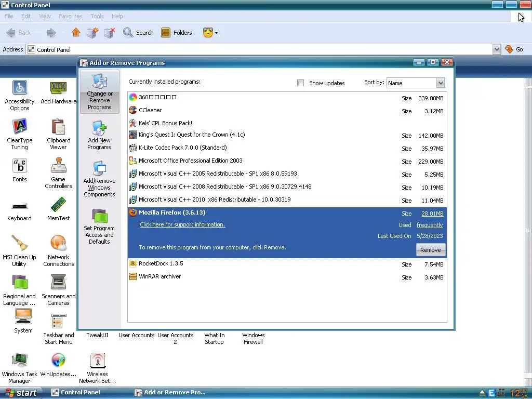The height and width of the screenshot is (399, 532).
Task: Select Change or Remove Programs sidebar button
Action: click(99, 91)
